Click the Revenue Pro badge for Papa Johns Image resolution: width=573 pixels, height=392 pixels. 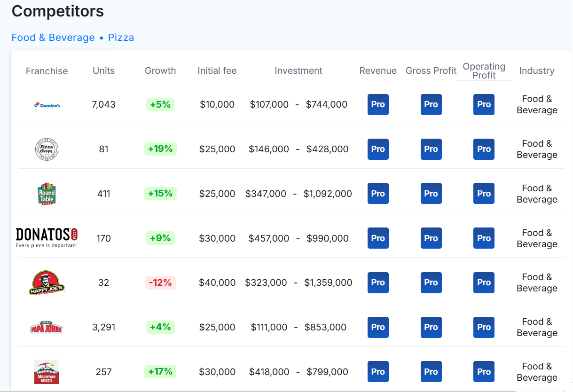(378, 327)
